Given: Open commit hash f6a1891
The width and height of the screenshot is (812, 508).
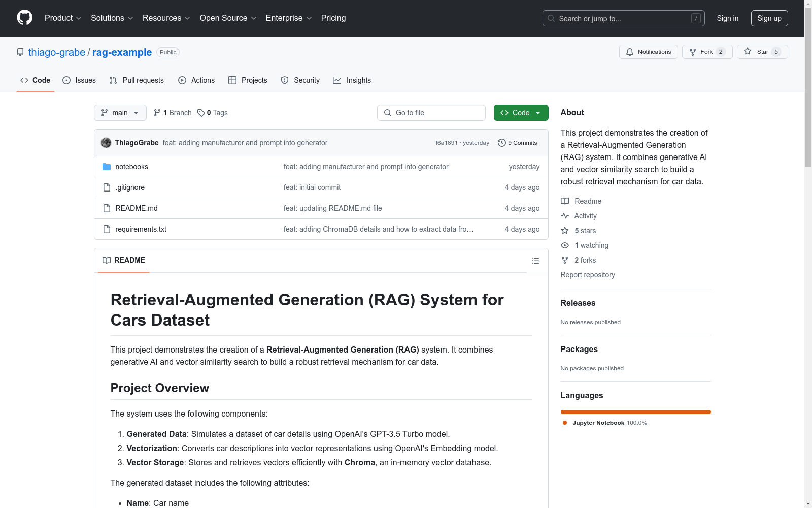Looking at the screenshot, I should [447, 143].
